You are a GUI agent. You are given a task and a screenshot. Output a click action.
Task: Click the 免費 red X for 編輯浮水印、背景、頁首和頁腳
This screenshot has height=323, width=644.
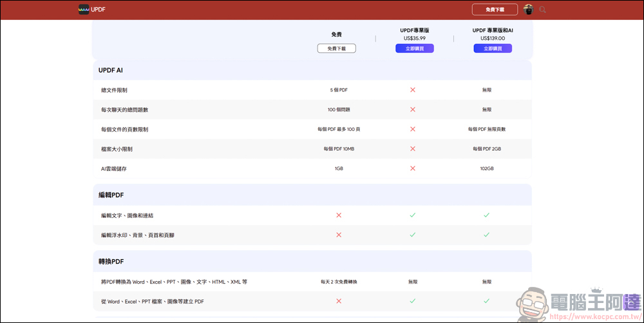339,235
